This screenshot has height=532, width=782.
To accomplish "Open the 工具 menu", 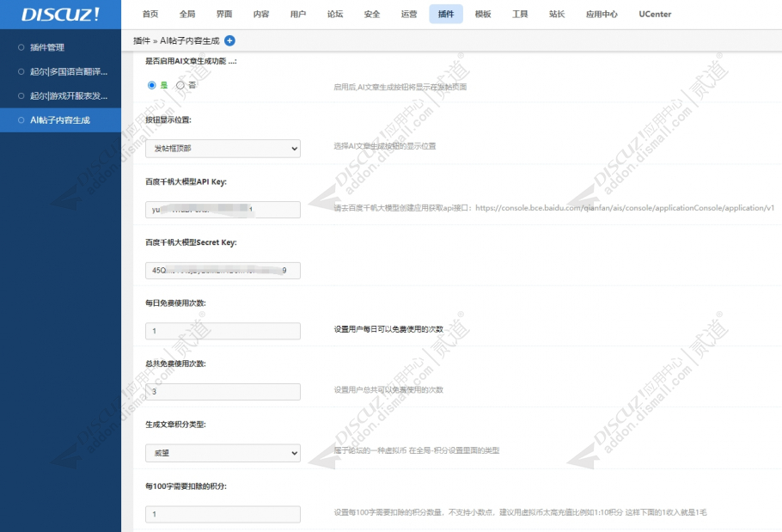I will point(520,14).
